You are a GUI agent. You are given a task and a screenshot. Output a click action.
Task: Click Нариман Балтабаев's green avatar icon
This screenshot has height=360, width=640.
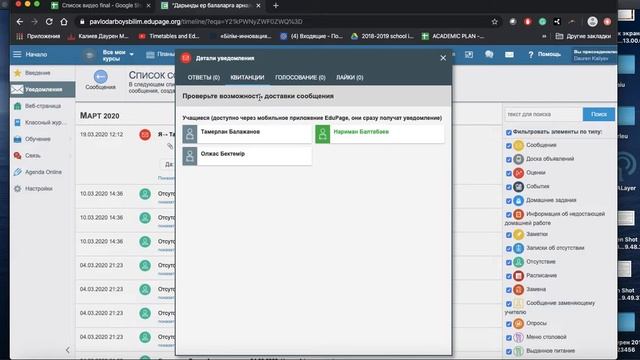[322, 134]
